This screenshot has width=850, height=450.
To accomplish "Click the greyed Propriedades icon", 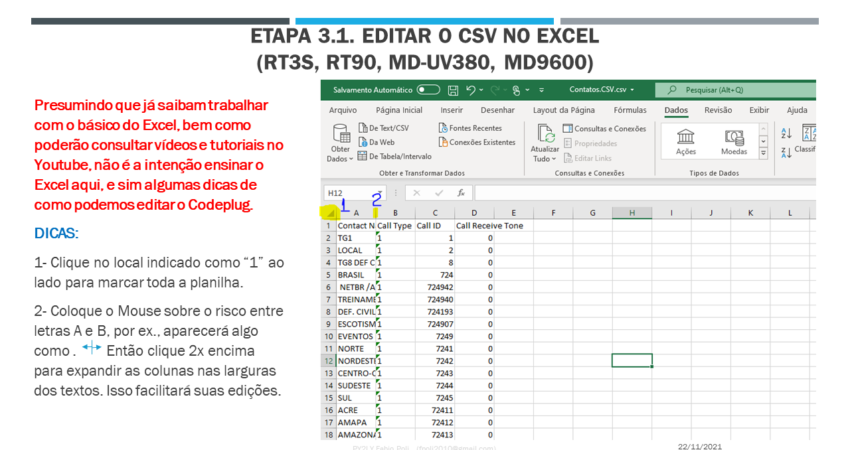I will (568, 143).
